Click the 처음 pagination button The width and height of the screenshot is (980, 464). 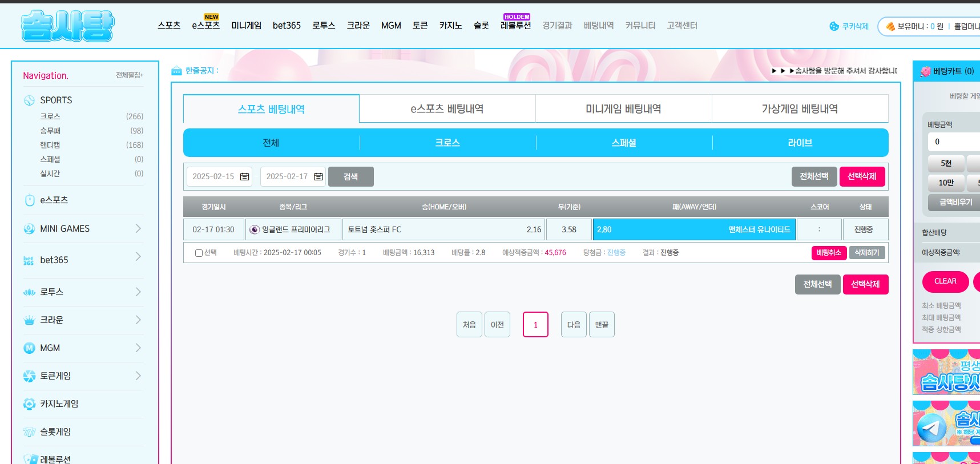[469, 325]
